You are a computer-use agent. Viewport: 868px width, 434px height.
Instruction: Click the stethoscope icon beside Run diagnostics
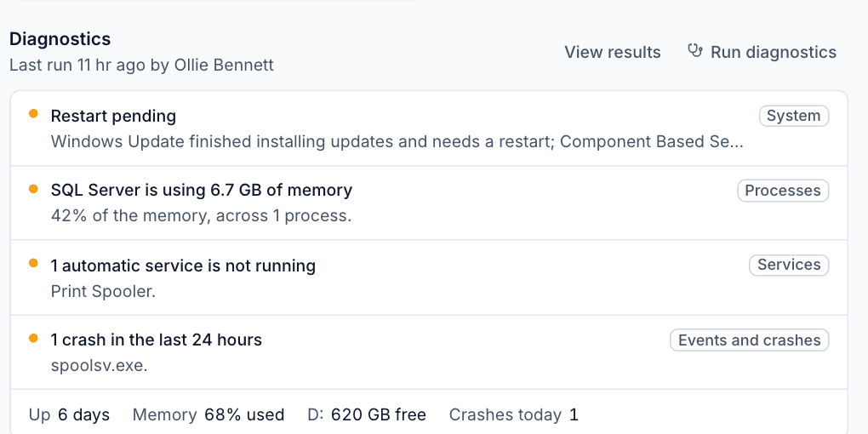(694, 51)
